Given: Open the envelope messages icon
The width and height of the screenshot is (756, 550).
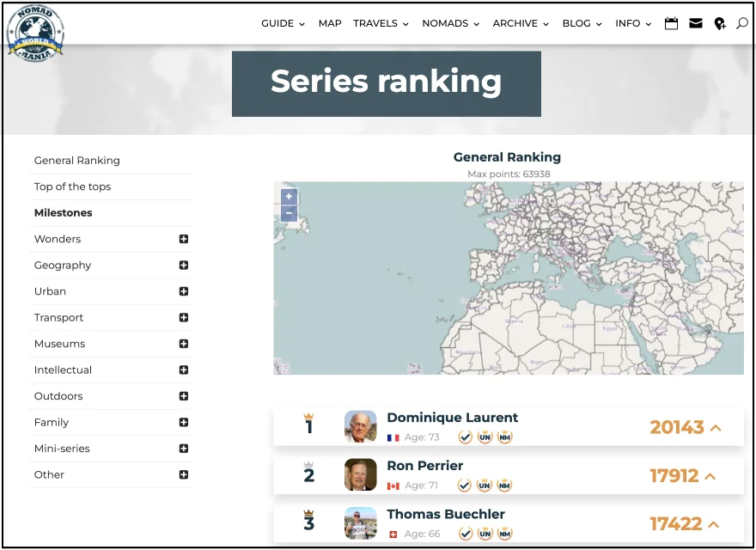Looking at the screenshot, I should [x=696, y=24].
